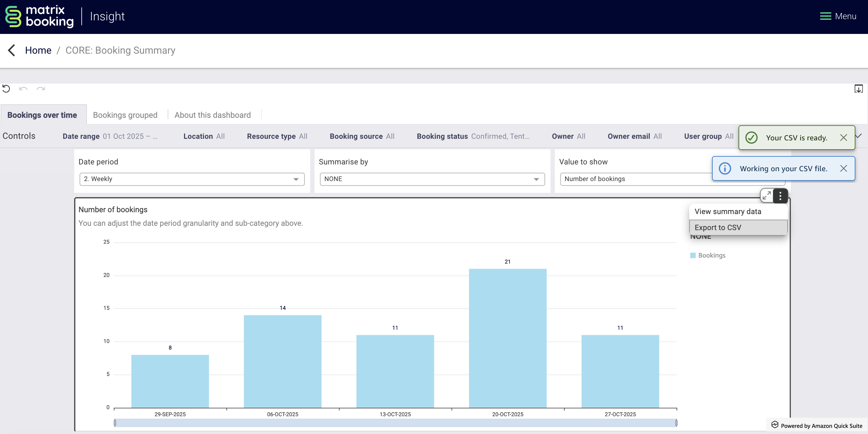The width and height of the screenshot is (868, 434).
Task: Close the 'Working on your CSV file' toast
Action: [x=843, y=168]
